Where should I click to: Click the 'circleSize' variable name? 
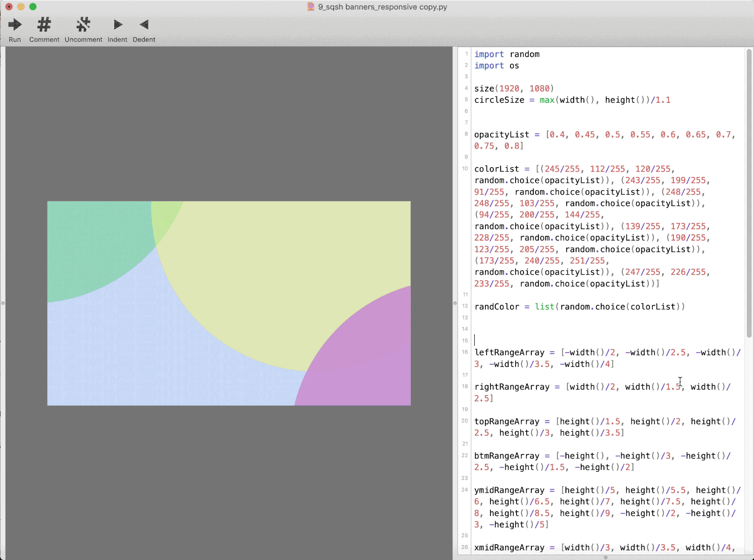499,100
